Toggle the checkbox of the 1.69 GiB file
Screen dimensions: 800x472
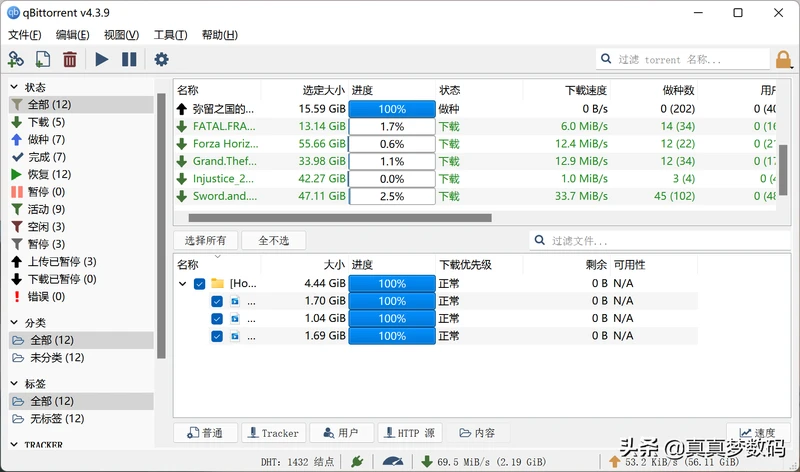217,336
